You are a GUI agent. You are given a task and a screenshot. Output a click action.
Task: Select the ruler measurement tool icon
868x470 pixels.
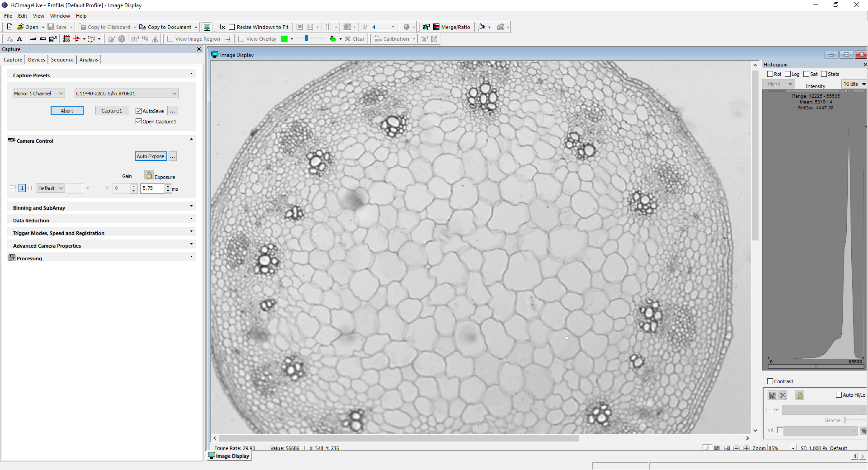(x=33, y=39)
